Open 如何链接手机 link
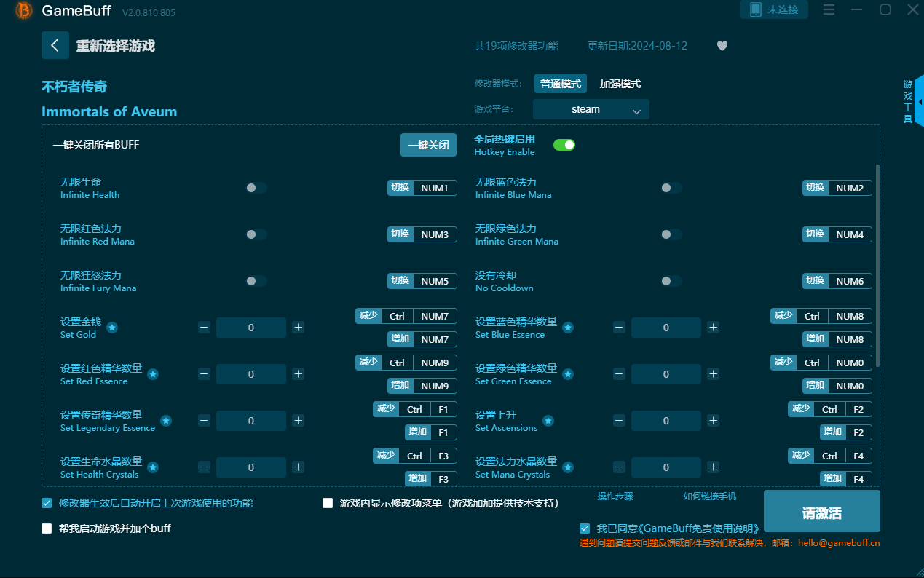 710,496
